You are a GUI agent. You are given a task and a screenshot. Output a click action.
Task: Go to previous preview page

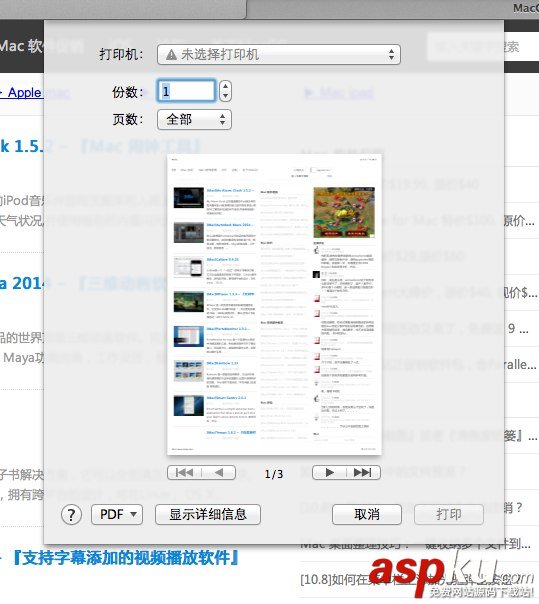pos(218,472)
